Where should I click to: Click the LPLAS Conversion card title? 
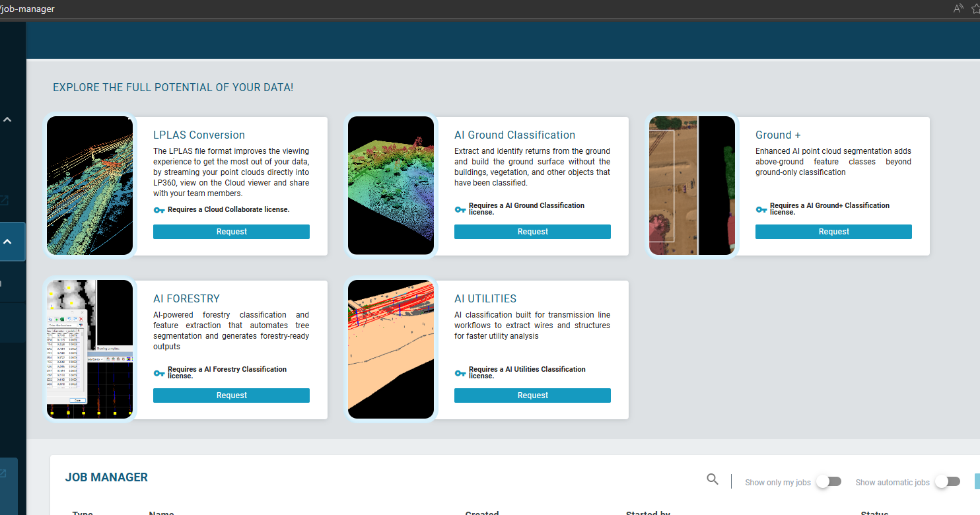(x=199, y=135)
